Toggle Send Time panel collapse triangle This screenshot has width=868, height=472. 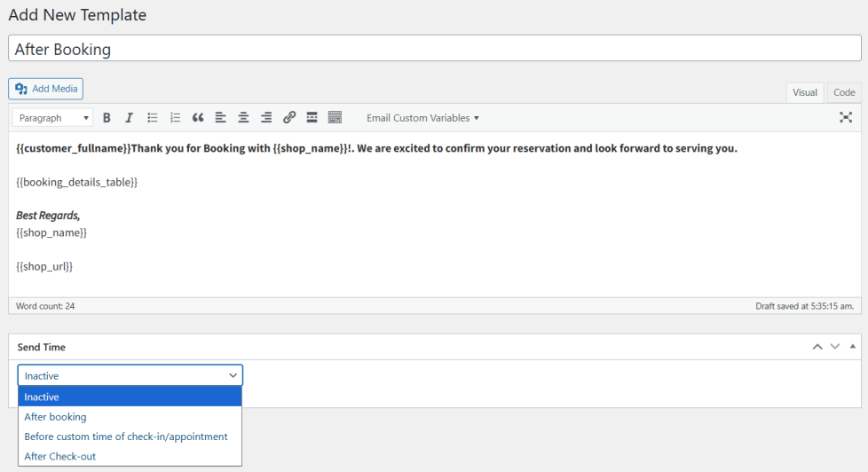click(x=853, y=346)
